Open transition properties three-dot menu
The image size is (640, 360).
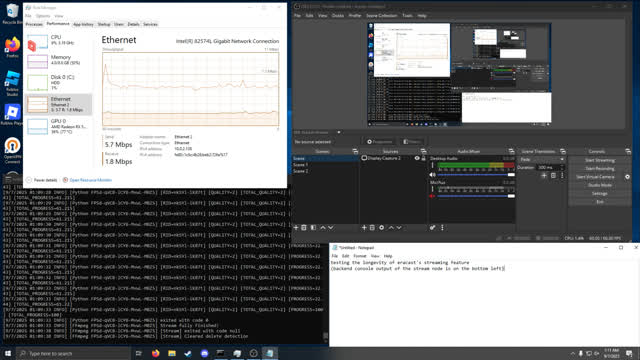click(562, 176)
